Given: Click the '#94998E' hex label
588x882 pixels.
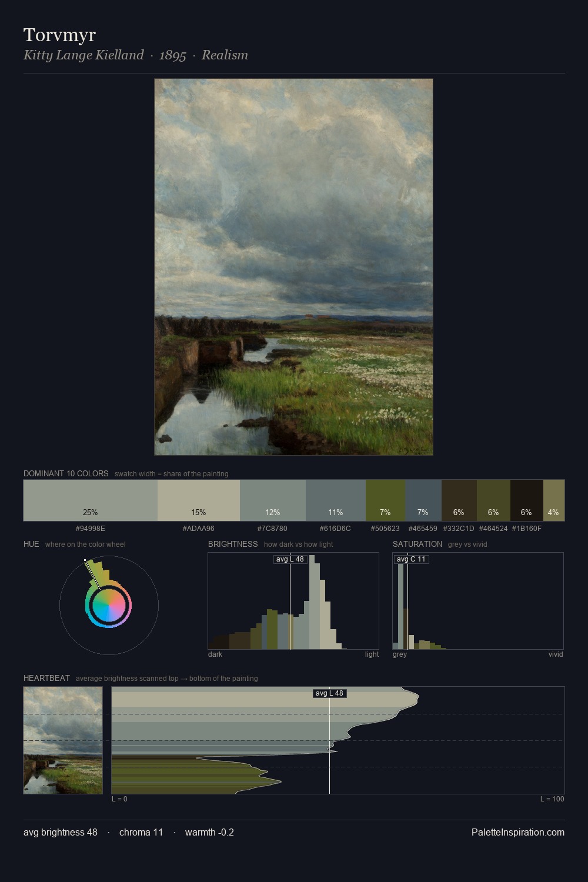Looking at the screenshot, I should pyautogui.click(x=91, y=529).
